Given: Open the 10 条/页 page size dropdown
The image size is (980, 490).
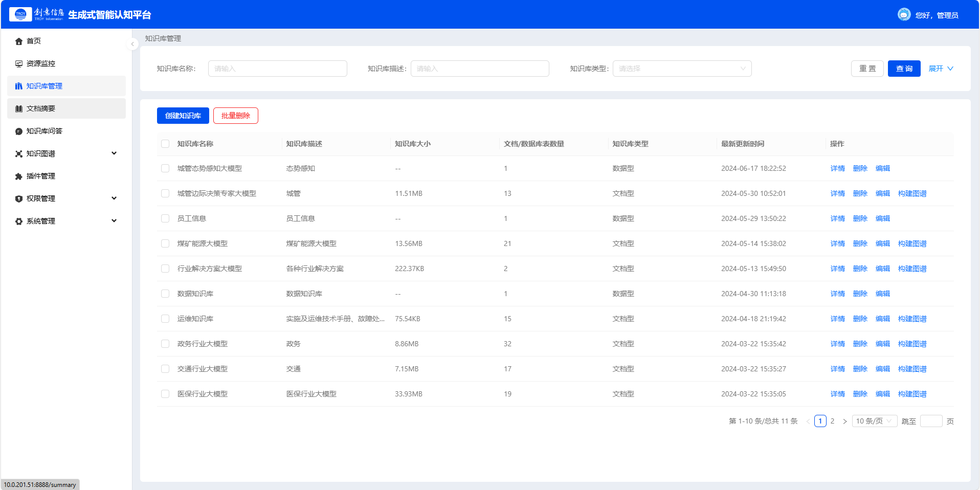Looking at the screenshot, I should click(875, 421).
